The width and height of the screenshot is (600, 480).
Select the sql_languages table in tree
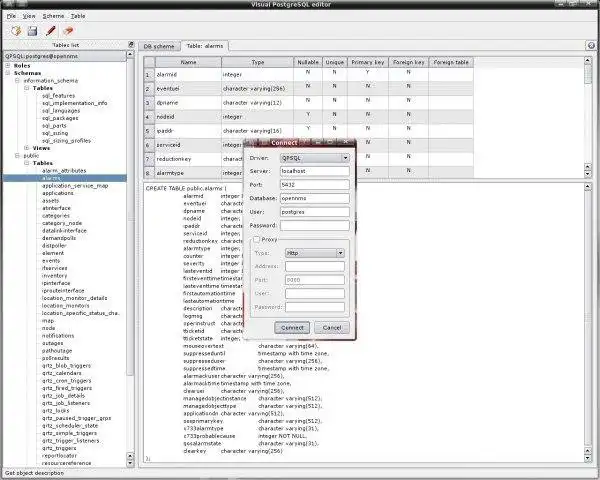point(61,111)
